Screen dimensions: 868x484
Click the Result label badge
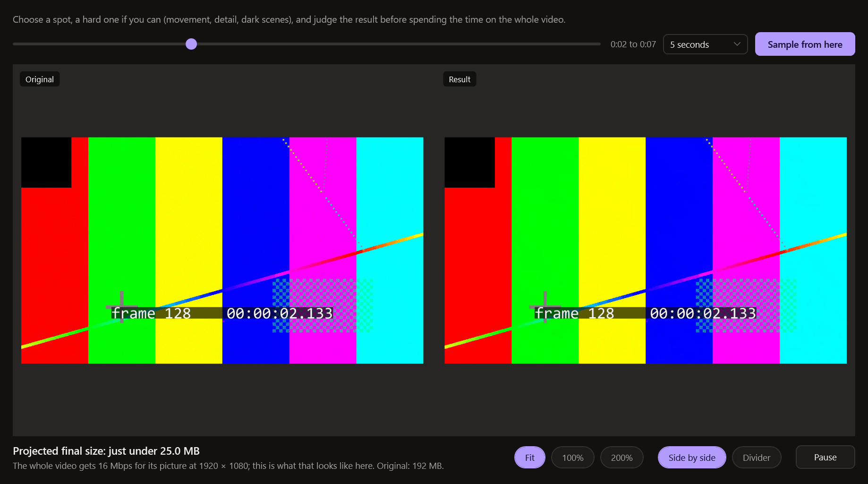pyautogui.click(x=460, y=79)
